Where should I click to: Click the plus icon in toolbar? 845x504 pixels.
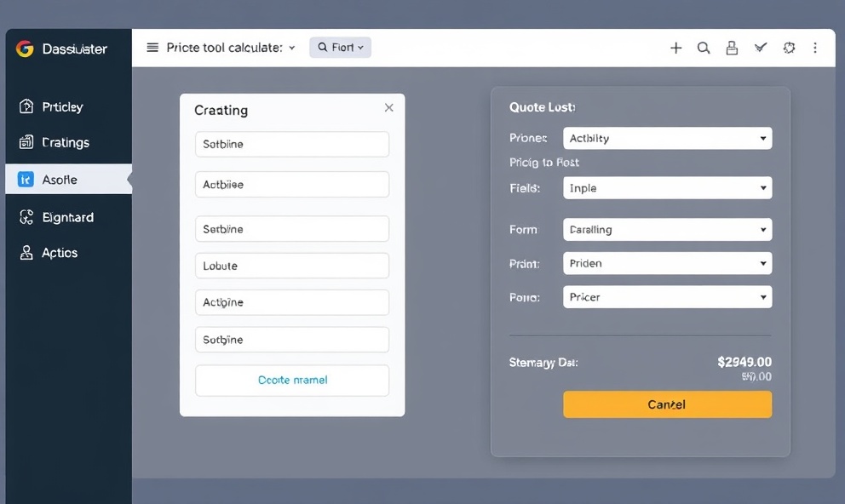[675, 48]
